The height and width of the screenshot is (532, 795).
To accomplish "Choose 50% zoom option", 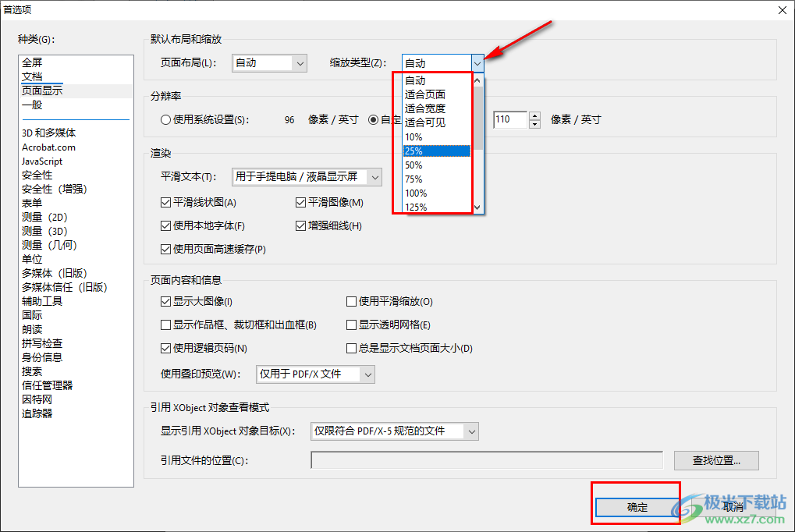I will coord(437,165).
